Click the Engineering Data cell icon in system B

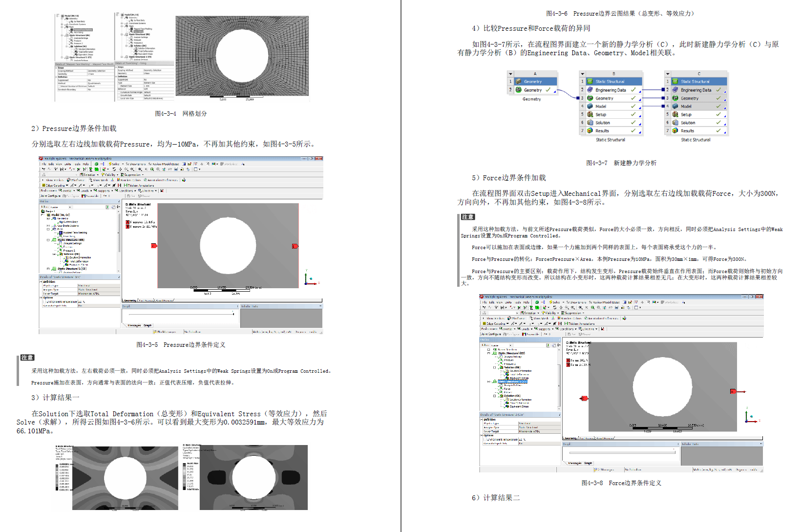point(591,90)
